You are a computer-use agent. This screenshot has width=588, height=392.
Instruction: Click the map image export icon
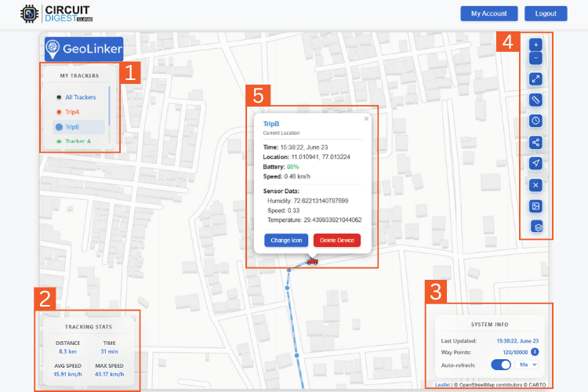click(535, 206)
